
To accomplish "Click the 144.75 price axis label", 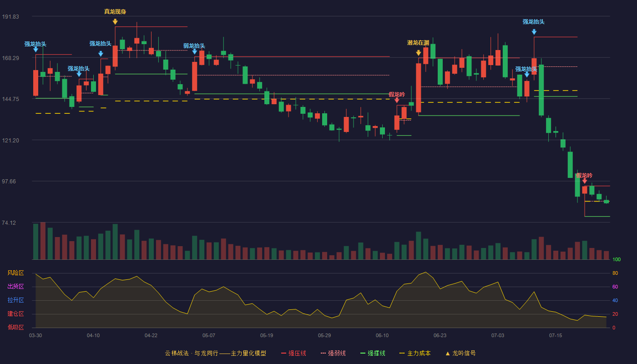I will point(10,99).
